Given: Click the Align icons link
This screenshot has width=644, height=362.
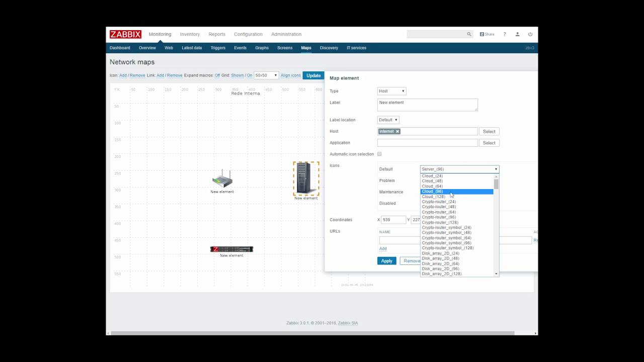Looking at the screenshot, I should [291, 75].
